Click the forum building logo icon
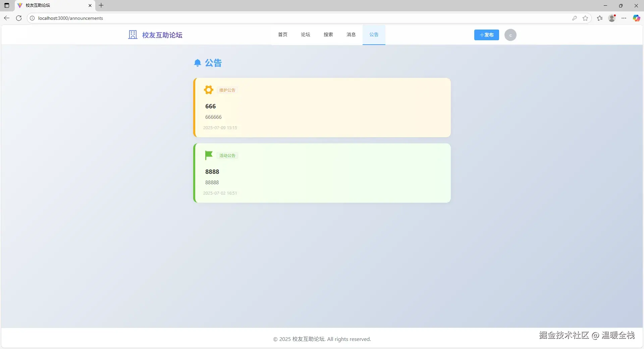Image resolution: width=644 pixels, height=349 pixels. click(133, 35)
